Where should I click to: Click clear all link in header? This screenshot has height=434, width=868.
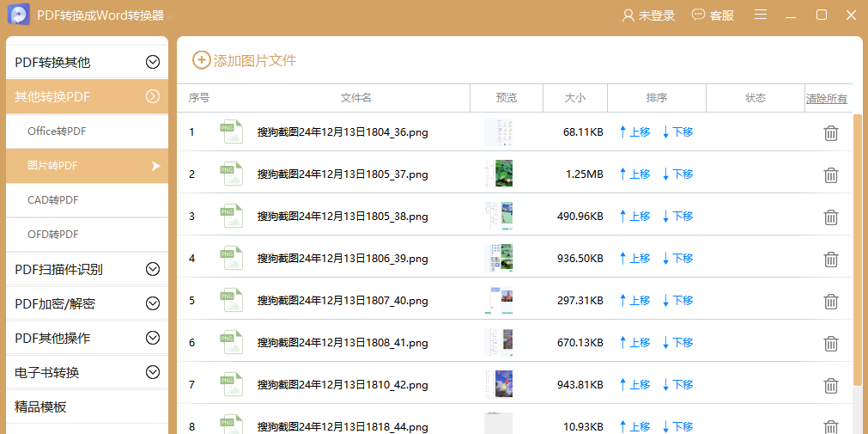(826, 99)
